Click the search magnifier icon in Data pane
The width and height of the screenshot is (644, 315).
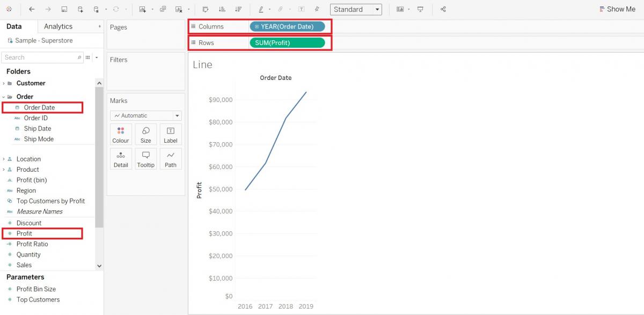79,57
